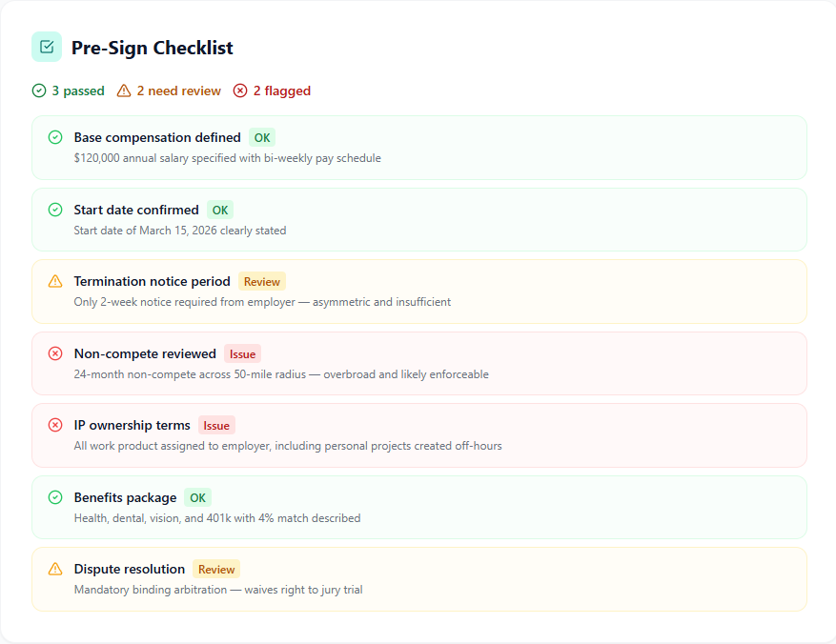Click the OK badge on Benefits package
The height and width of the screenshot is (644, 836).
coord(198,498)
